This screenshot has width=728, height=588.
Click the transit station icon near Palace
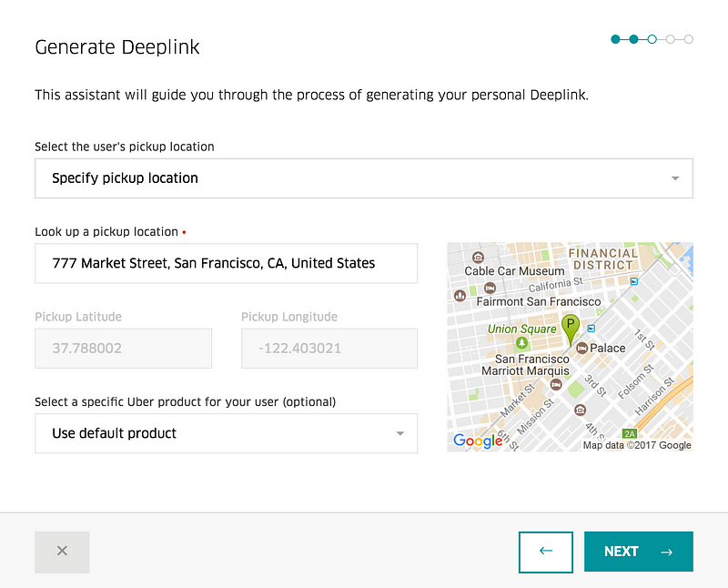click(591, 329)
